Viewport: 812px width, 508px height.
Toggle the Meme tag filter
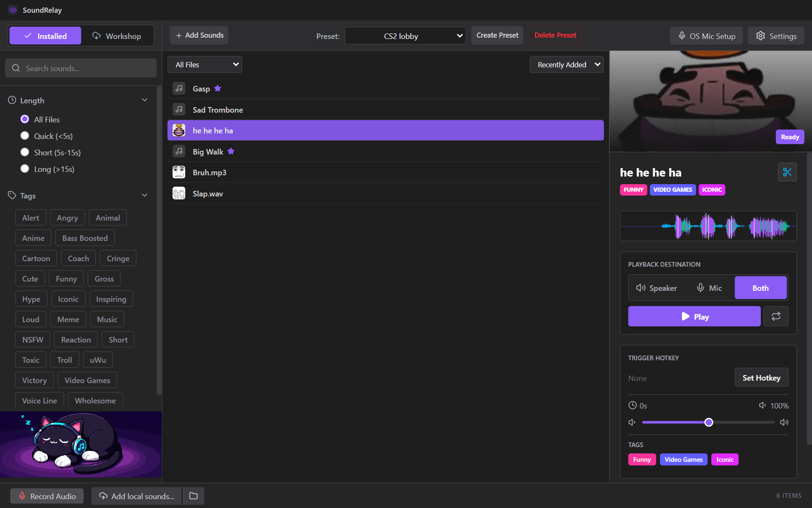coord(68,319)
